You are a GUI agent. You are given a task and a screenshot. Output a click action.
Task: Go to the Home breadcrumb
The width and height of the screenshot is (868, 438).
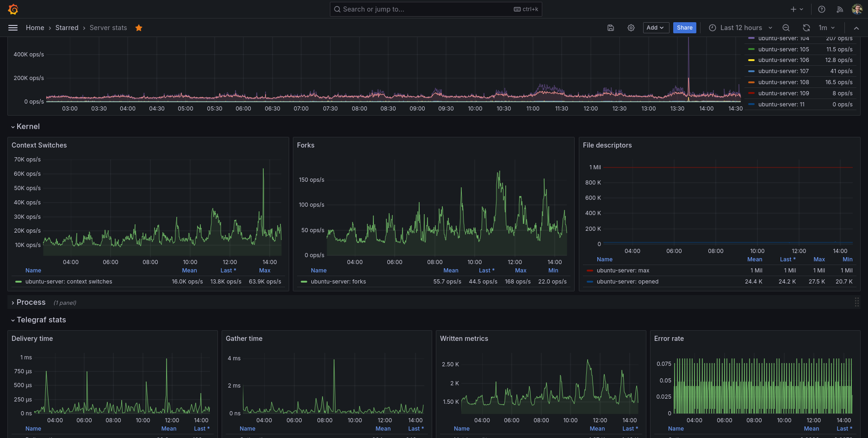click(35, 28)
